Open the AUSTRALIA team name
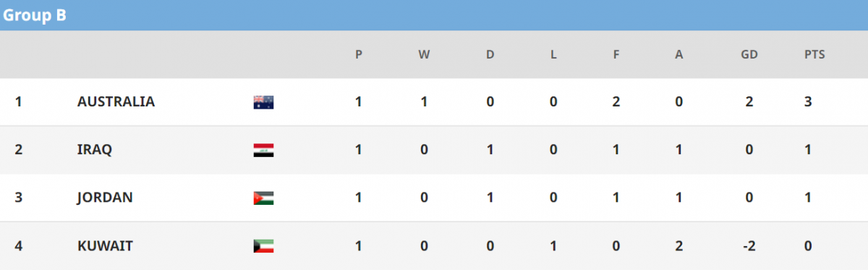868x270 pixels. [116, 102]
